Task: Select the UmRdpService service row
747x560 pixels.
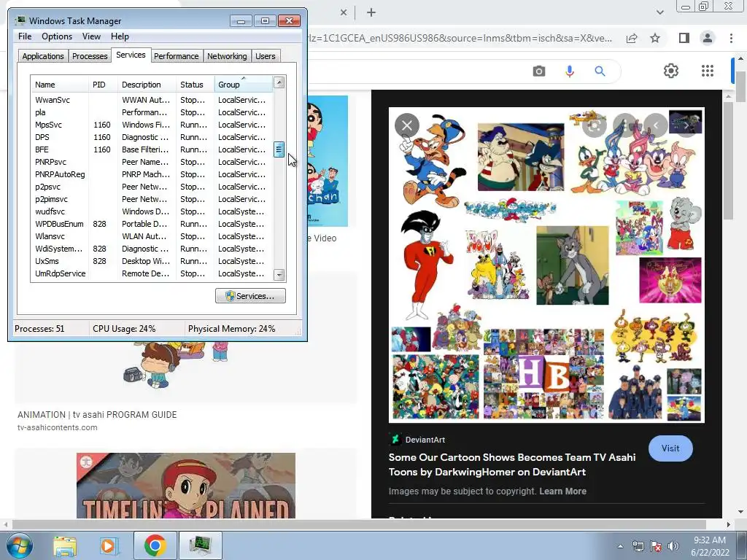Action: point(152,273)
